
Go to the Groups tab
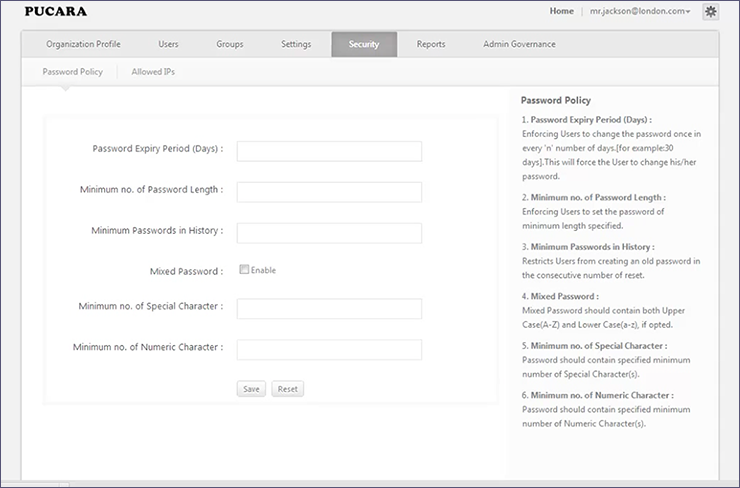pyautogui.click(x=230, y=44)
